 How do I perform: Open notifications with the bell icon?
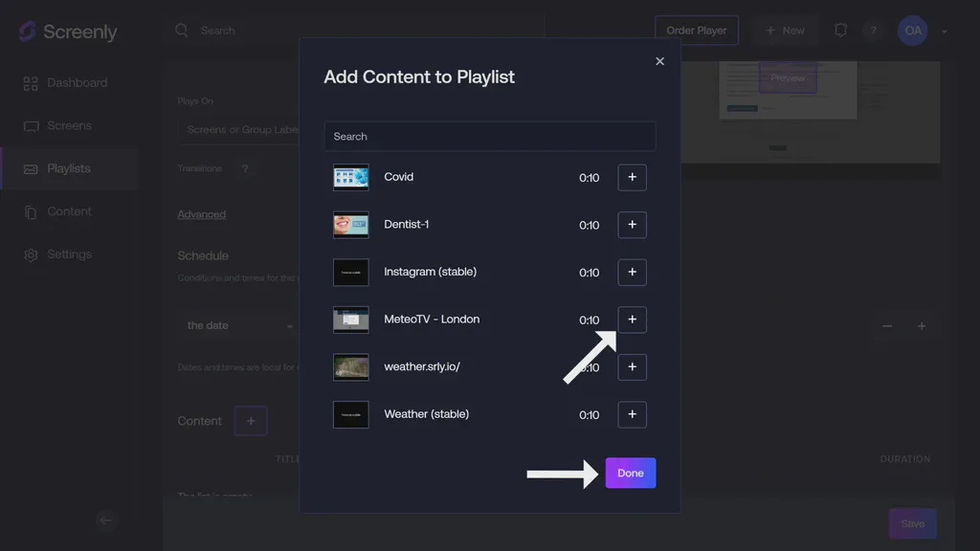click(840, 30)
